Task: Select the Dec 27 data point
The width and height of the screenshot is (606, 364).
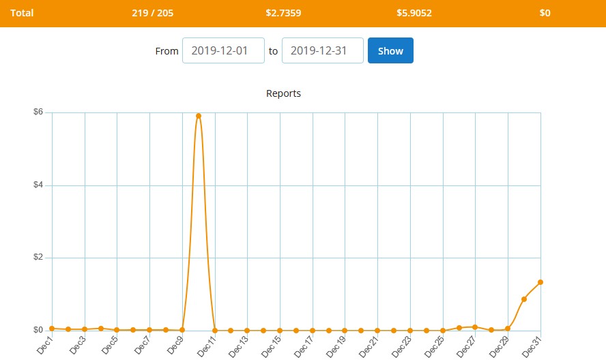Action: click(475, 327)
